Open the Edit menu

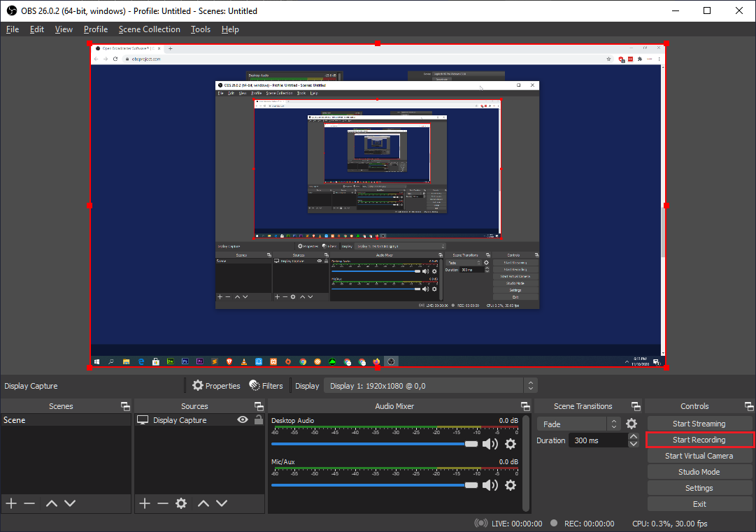[x=36, y=29]
